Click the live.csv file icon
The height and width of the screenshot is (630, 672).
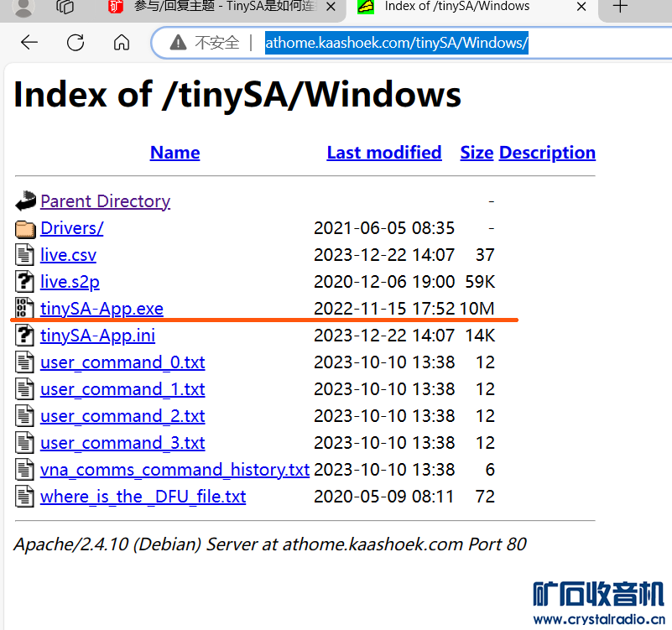pos(24,254)
